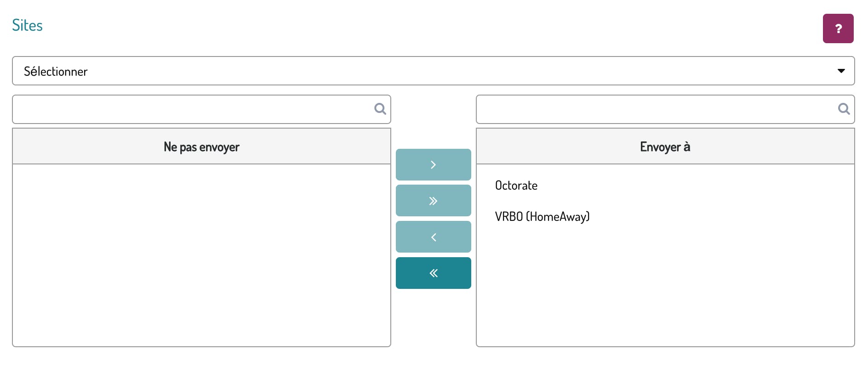Focus the right search input field
Image resolution: width=868 pixels, height=372 pixels.
click(657, 109)
